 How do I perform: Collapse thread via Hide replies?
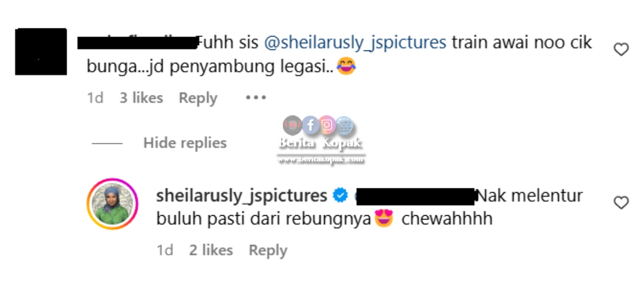click(185, 143)
